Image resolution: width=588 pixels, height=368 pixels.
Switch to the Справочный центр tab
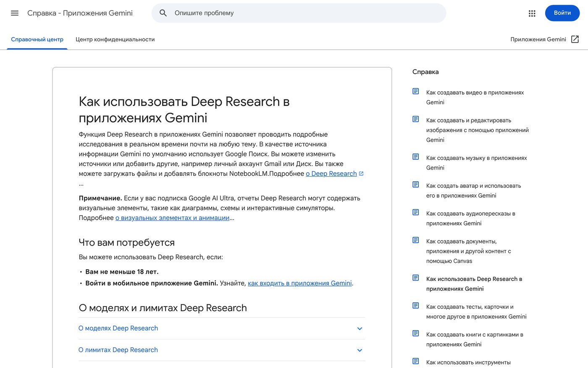point(37,40)
